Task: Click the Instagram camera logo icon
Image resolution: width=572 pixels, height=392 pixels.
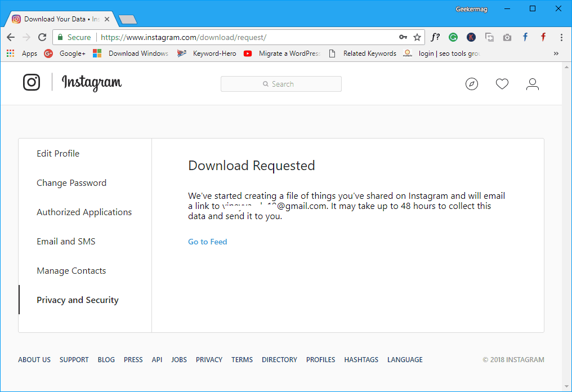Action: [32, 82]
